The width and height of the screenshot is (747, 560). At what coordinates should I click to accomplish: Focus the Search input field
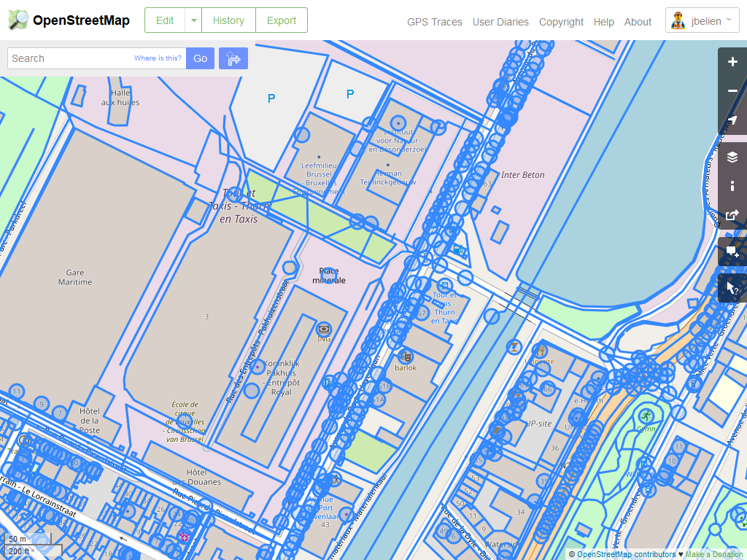pyautogui.click(x=69, y=58)
